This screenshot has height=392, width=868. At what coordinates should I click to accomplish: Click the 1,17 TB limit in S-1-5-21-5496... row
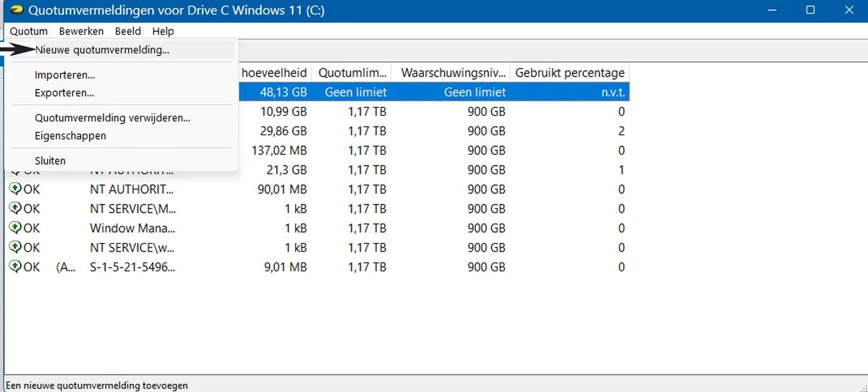367,267
